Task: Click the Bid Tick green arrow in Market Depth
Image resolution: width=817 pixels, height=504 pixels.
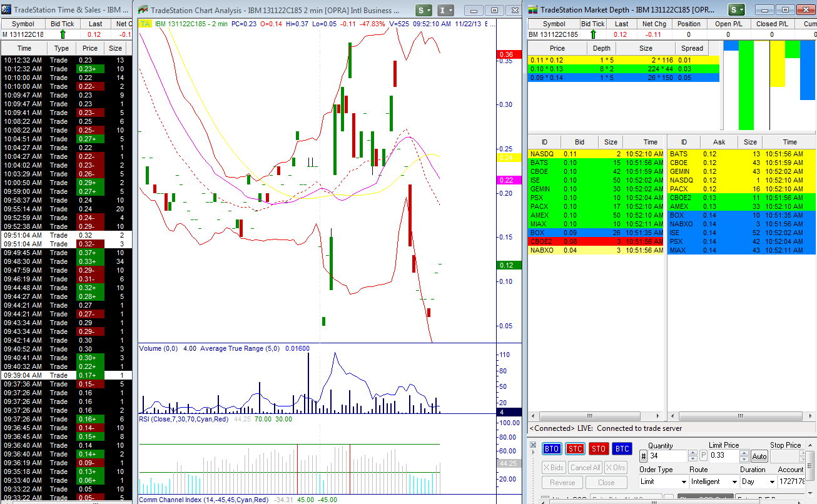Action: (593, 34)
